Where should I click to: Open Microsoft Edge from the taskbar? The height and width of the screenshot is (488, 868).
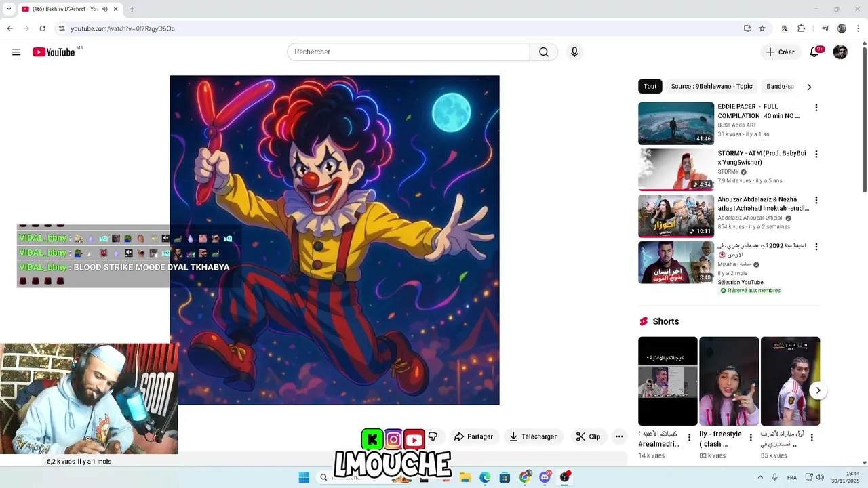tap(485, 477)
